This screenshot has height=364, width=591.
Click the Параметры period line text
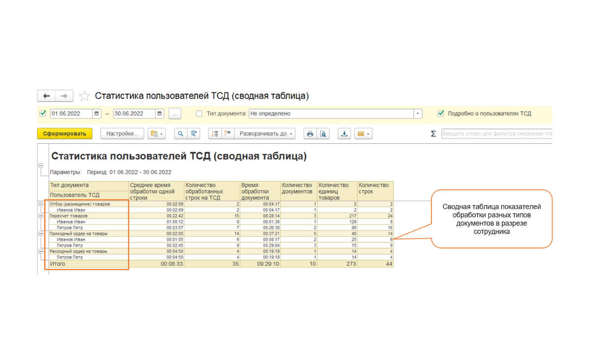click(111, 172)
